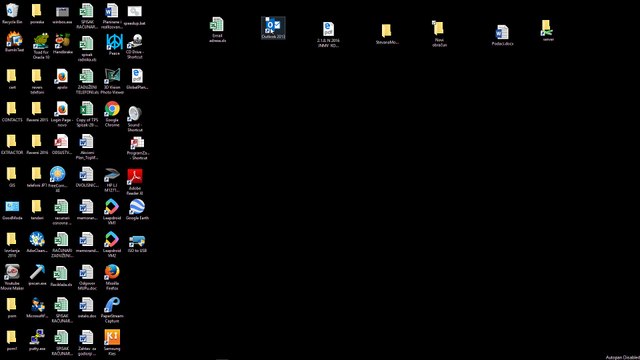The image size is (640, 360).
Task: Open the Handbrake shortcut
Action: click(x=62, y=44)
